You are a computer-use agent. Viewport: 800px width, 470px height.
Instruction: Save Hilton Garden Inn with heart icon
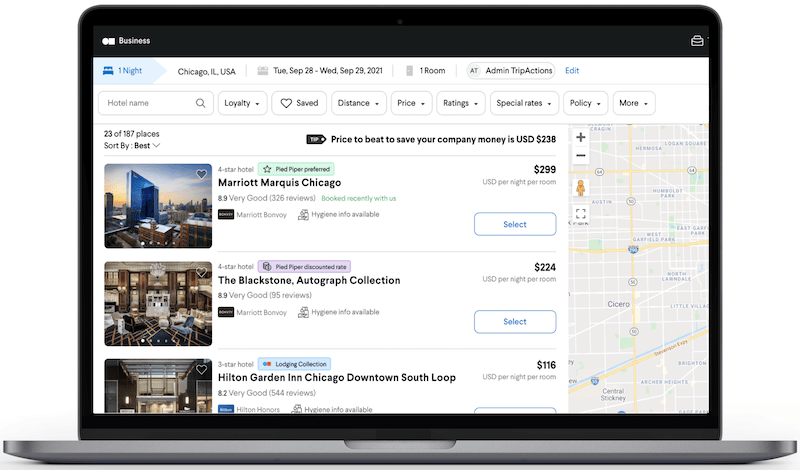pos(202,369)
